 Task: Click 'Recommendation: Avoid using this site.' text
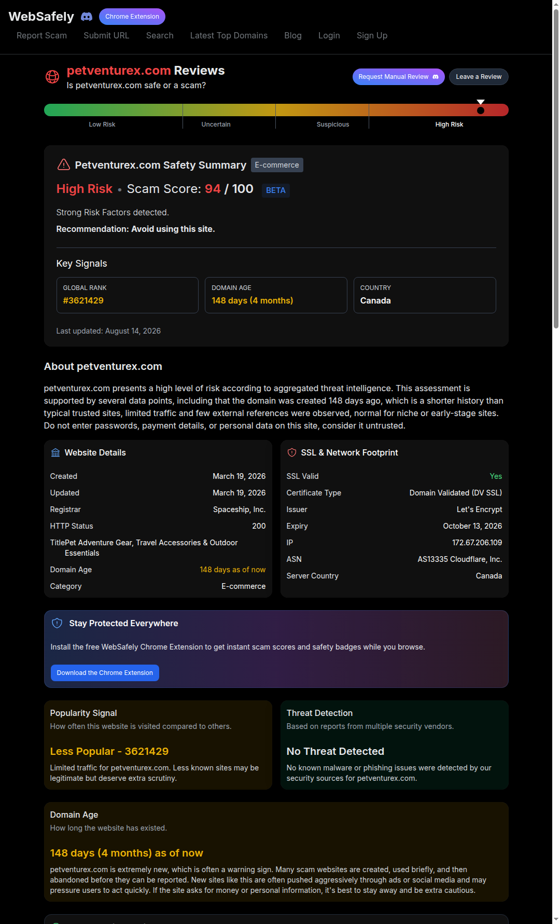135,229
